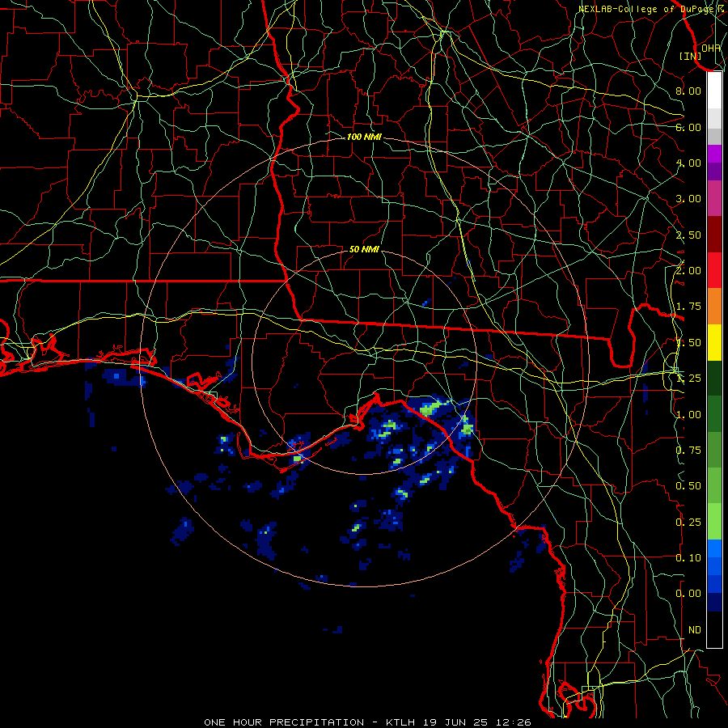
Task: Select the bright red swatch beside 2.00
Action: (x=714, y=271)
